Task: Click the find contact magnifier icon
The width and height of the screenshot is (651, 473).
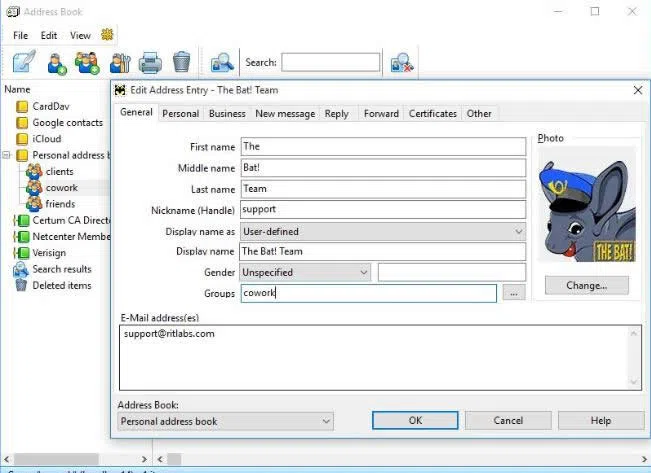Action: 222,62
